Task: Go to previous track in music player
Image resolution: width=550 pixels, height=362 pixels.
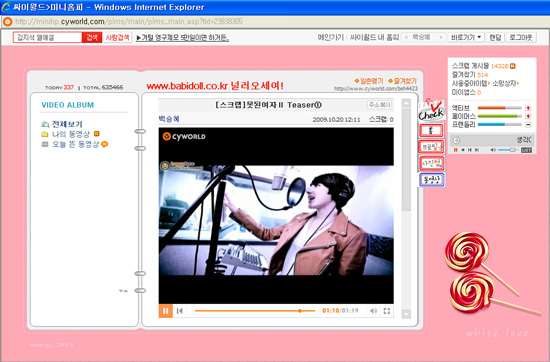Action: (470, 150)
